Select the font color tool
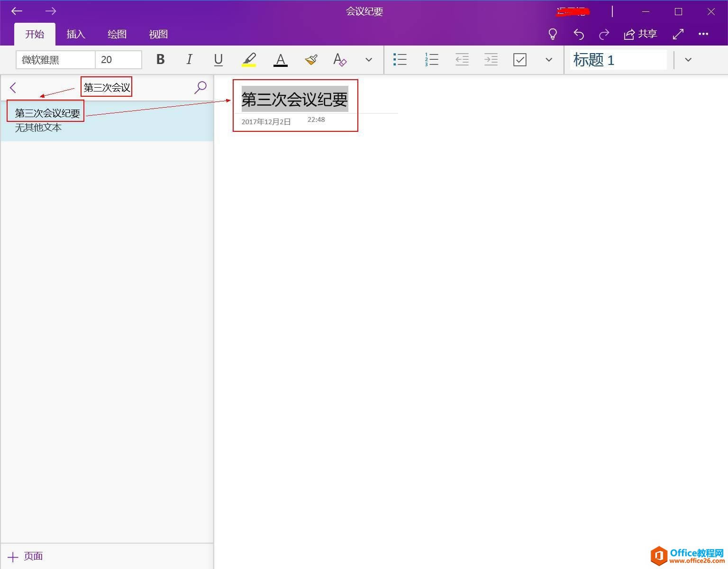This screenshot has width=728, height=569. point(280,60)
